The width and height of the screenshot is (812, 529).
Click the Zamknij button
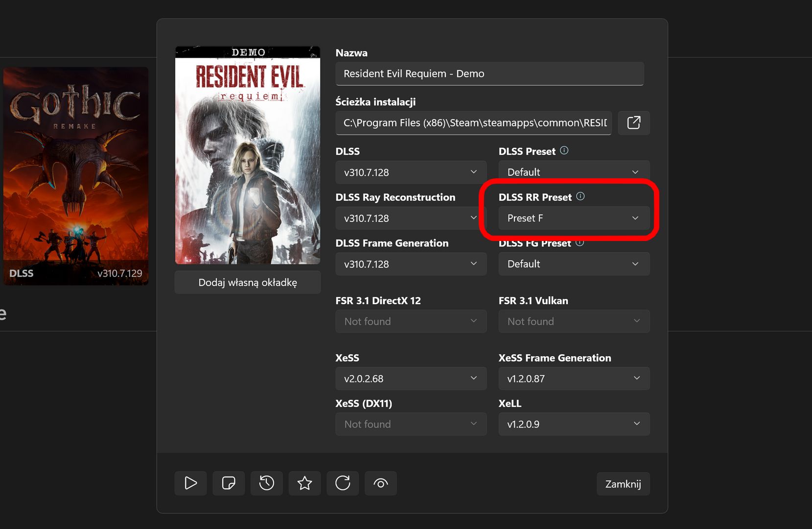point(623,484)
